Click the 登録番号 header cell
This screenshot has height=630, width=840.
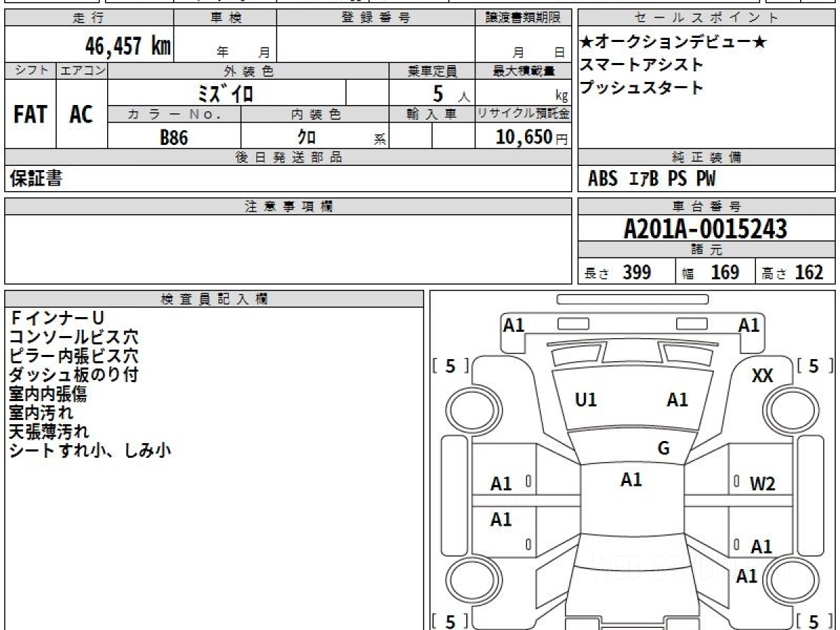pos(376,18)
